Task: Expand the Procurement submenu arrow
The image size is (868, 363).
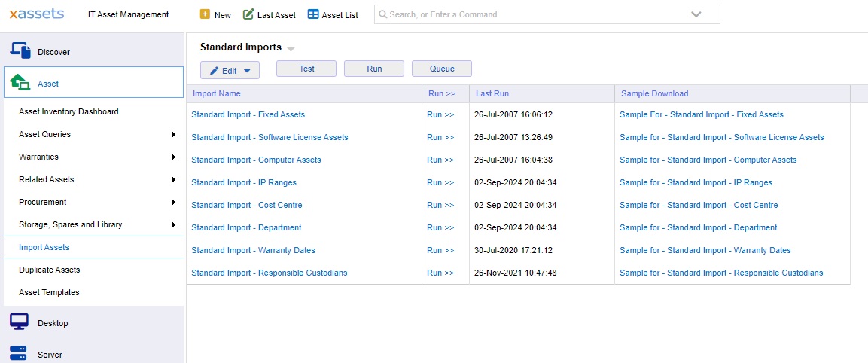Action: tap(173, 202)
